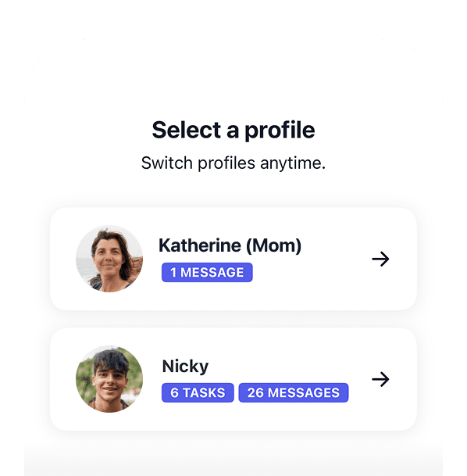Screen dimensions: 467x476
Task: Enter Nicky's profile via right arrow
Action: (x=380, y=379)
